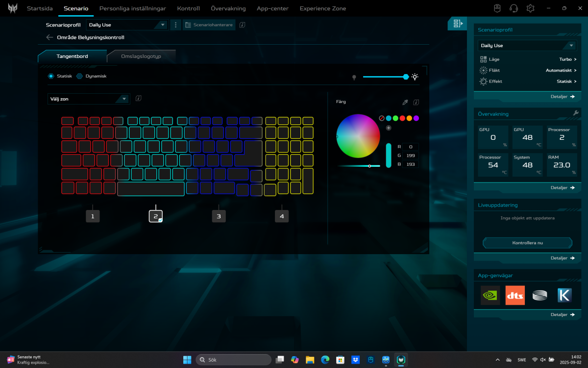Toggle keyboard zone 2 selection
Screen dimensions: 588x368
point(155,216)
